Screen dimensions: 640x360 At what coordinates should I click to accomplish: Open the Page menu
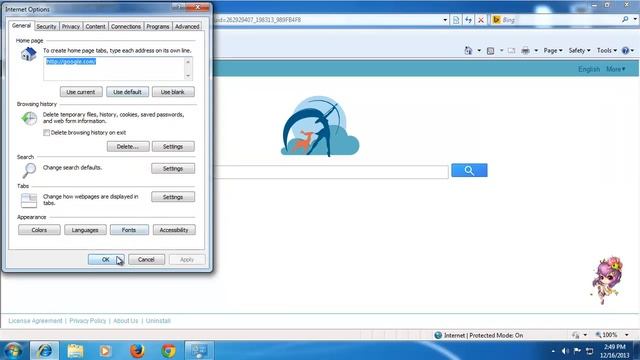(x=553, y=51)
